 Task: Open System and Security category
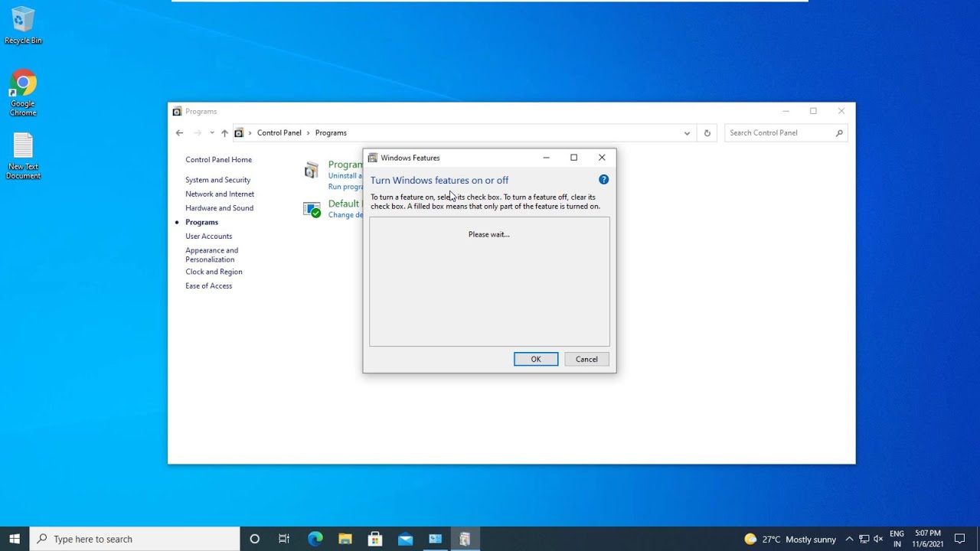click(x=217, y=180)
